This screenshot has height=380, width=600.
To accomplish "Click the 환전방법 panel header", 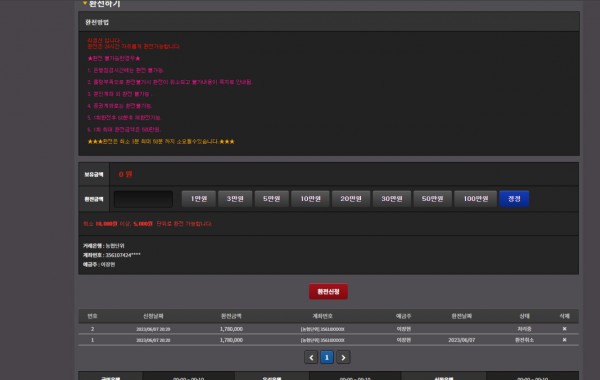I will (329, 22).
